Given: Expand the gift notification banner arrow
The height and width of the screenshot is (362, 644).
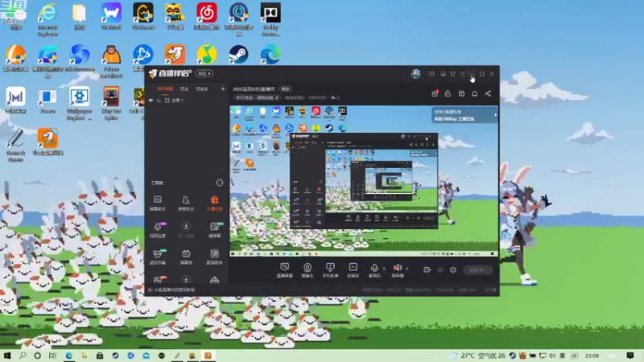Looking at the screenshot, I should coord(495,115).
